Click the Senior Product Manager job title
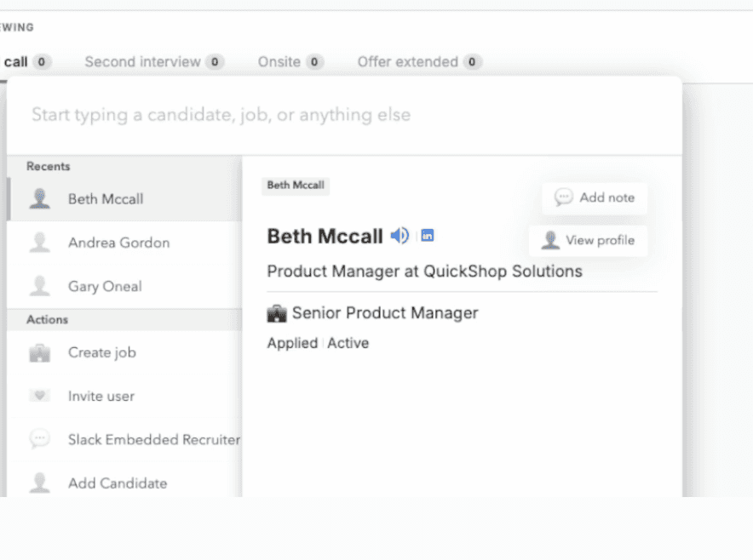The height and width of the screenshot is (560, 753). [x=385, y=313]
